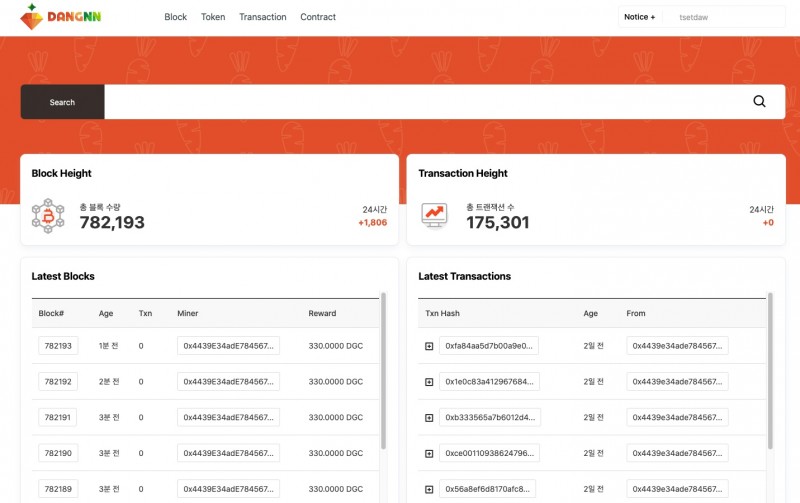The height and width of the screenshot is (503, 800).
Task: Click miner address for block 782192
Action: point(228,382)
